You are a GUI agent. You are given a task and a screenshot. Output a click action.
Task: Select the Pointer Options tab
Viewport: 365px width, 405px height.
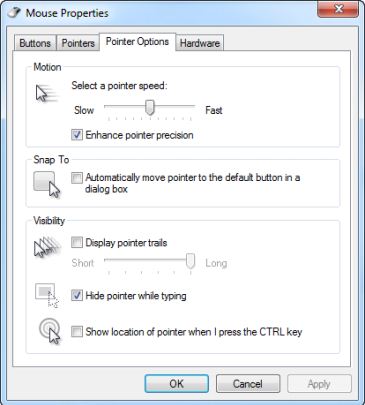coord(137,42)
